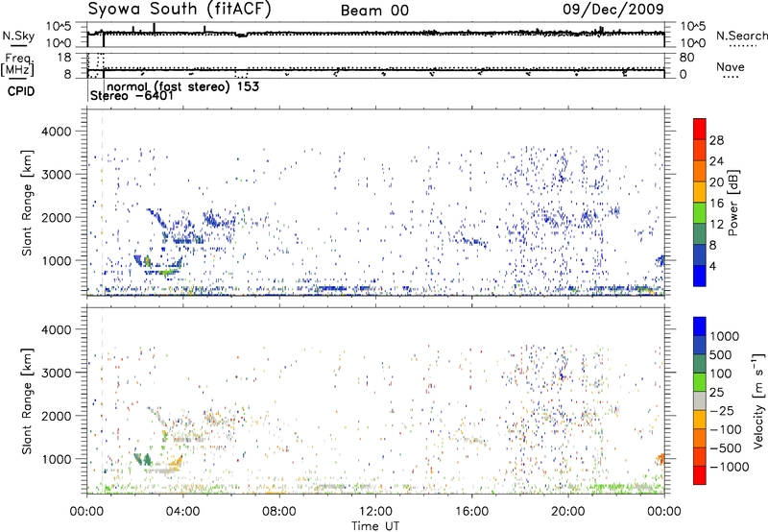Click the 'Nave' legend label

(x=731, y=66)
